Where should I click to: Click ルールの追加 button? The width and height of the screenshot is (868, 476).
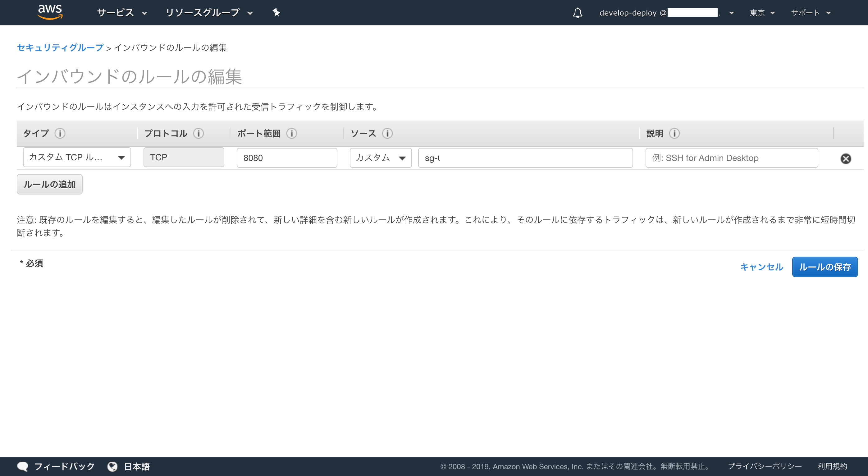tap(49, 184)
